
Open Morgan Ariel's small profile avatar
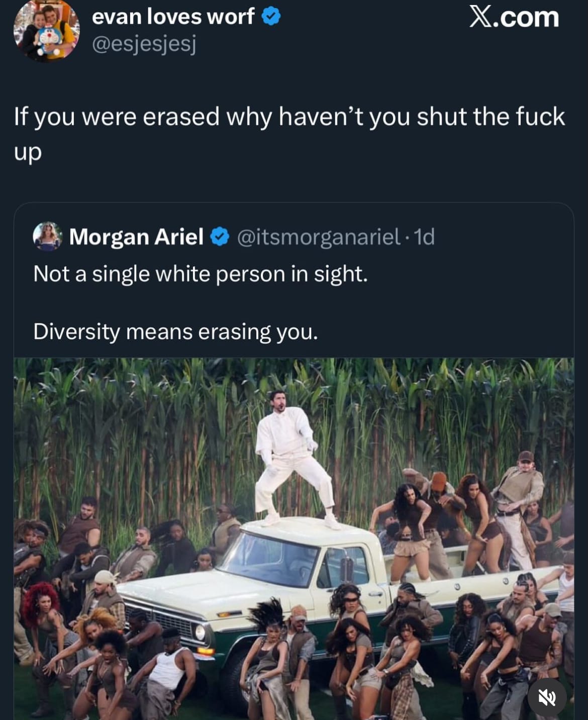coord(47,236)
